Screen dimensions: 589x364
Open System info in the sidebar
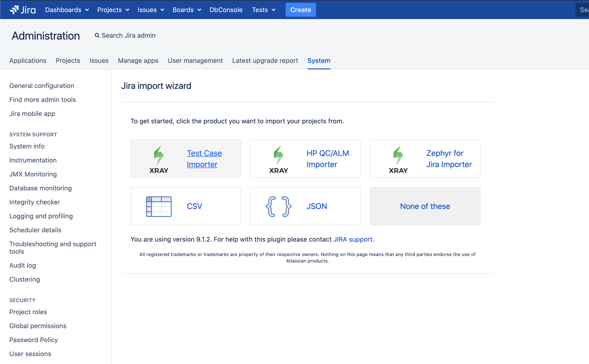click(x=27, y=146)
